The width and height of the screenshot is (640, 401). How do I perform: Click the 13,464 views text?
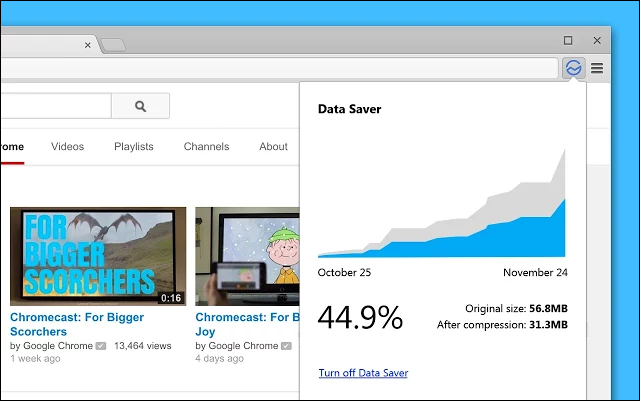point(143,346)
